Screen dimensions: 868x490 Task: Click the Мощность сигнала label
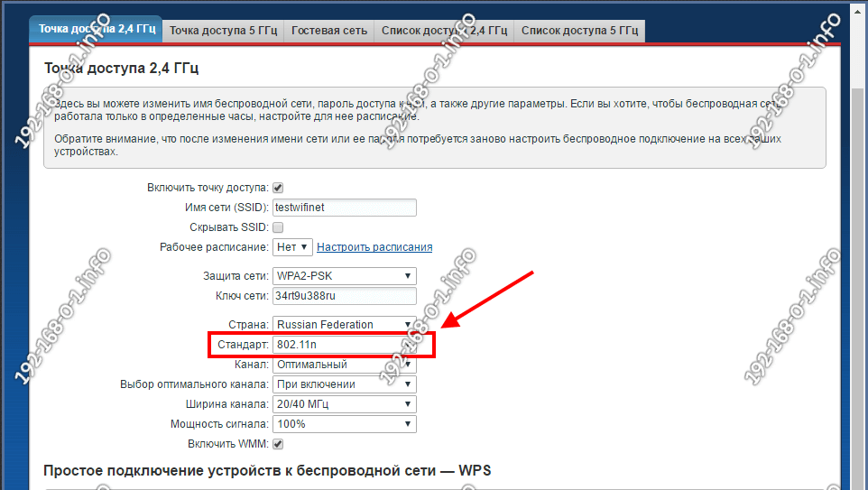pyautogui.click(x=219, y=424)
